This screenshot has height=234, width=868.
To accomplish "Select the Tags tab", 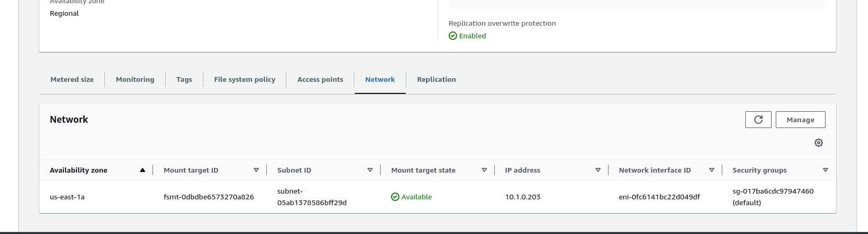I will coord(184,80).
